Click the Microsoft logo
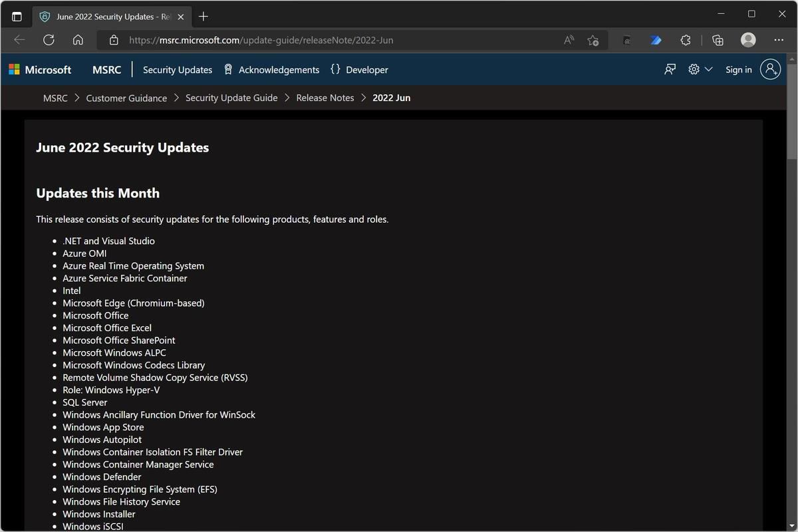This screenshot has height=532, width=798. click(x=40, y=70)
